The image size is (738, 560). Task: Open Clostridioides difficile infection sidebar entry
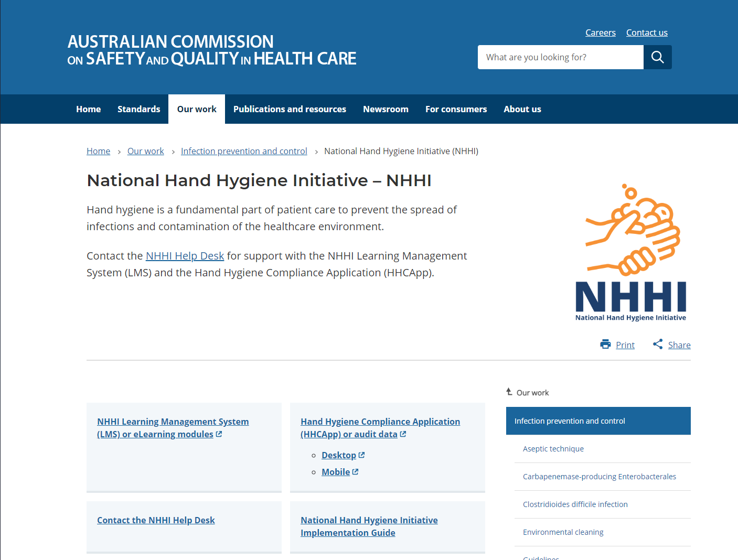click(575, 504)
